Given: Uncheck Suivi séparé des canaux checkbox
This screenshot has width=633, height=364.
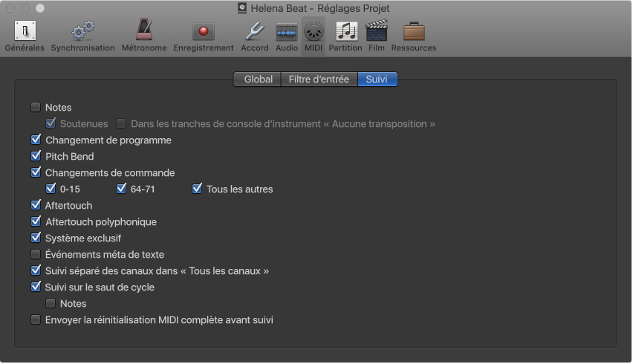Looking at the screenshot, I should [36, 270].
